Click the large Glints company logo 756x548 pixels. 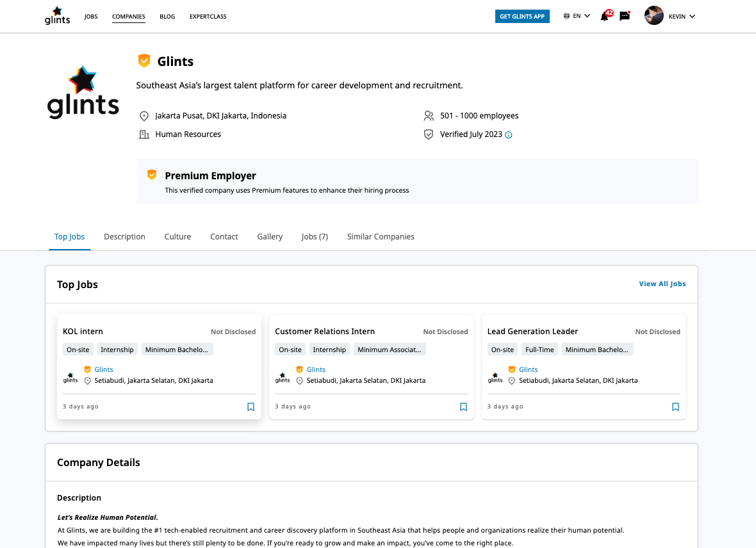point(83,92)
